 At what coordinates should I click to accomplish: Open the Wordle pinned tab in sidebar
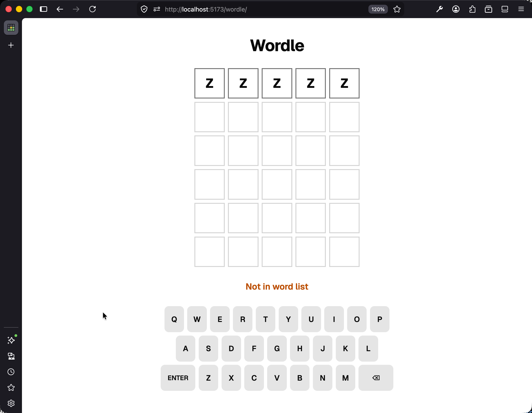point(11,28)
